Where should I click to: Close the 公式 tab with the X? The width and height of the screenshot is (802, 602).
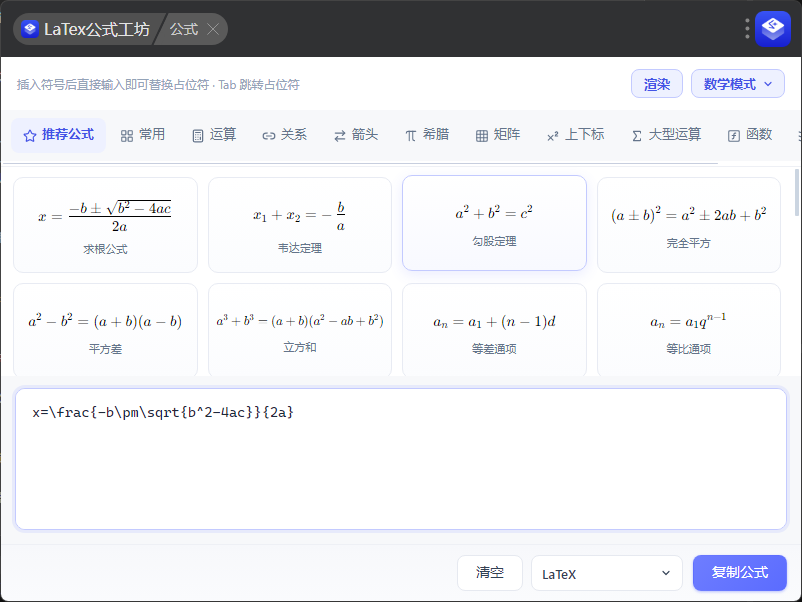pos(213,29)
